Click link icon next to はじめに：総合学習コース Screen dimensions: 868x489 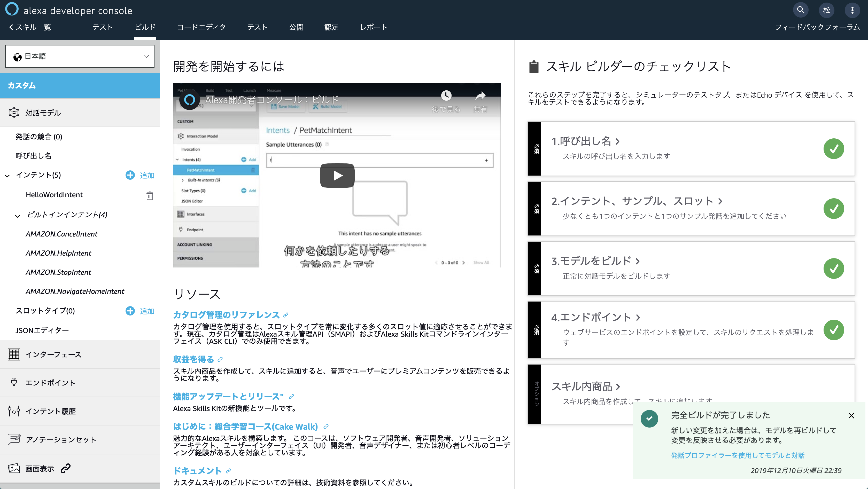(x=326, y=426)
